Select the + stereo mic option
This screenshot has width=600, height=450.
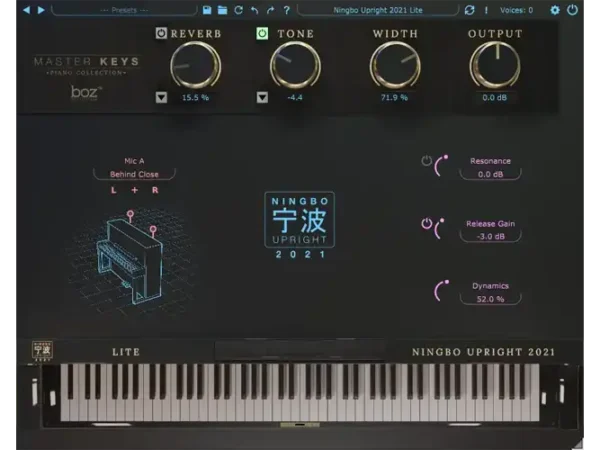[x=134, y=190]
